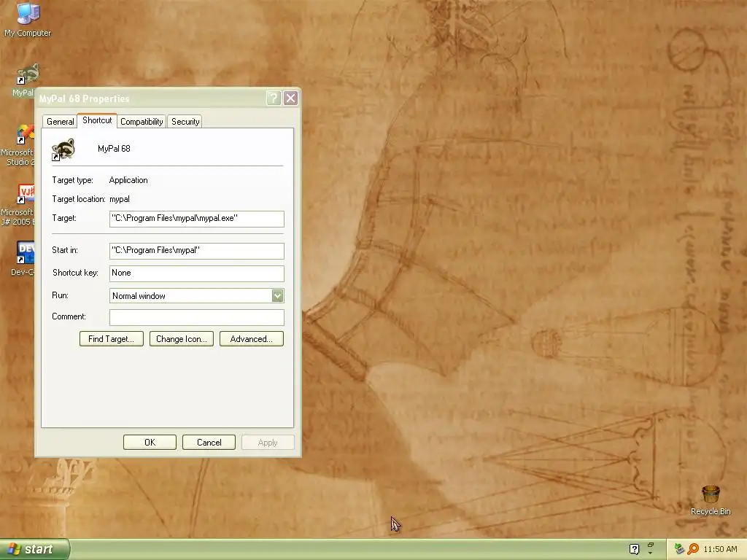
Task: Click the language bar restore icon
Action: tap(651, 545)
